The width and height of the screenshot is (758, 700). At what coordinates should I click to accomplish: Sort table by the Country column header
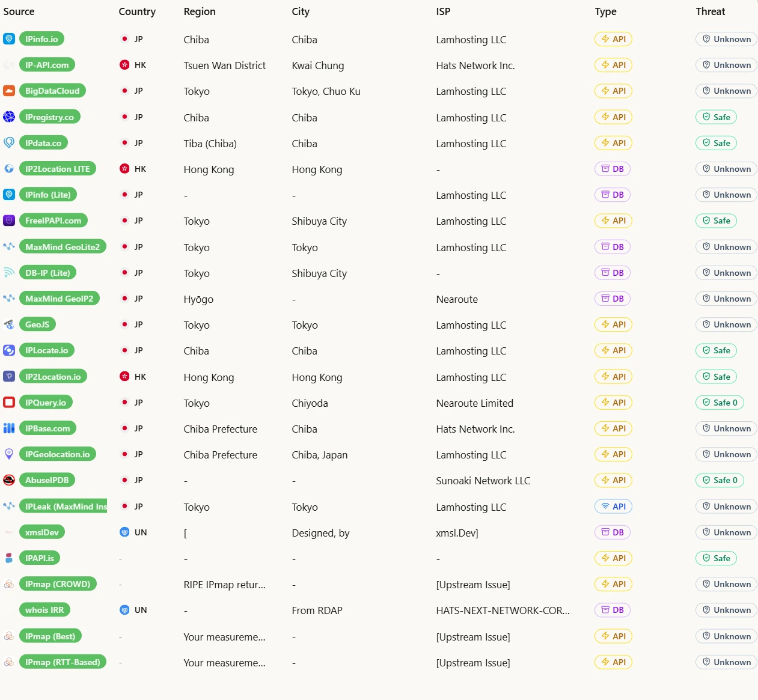[137, 11]
